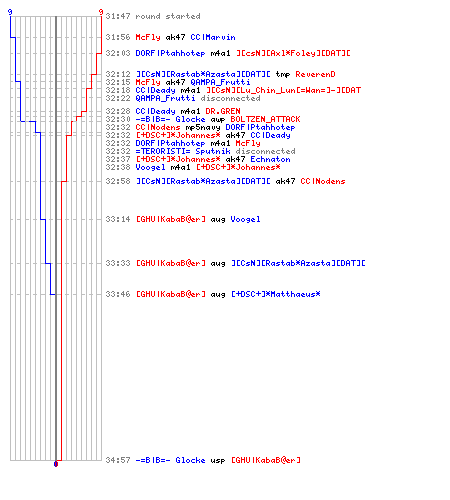Click the 32:58 timestamp
The image size is (450, 500).
point(118,181)
